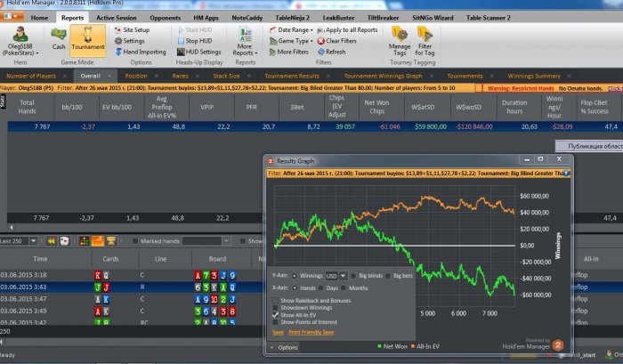Open Manage Tags in Tourney Tagging

[400, 38]
